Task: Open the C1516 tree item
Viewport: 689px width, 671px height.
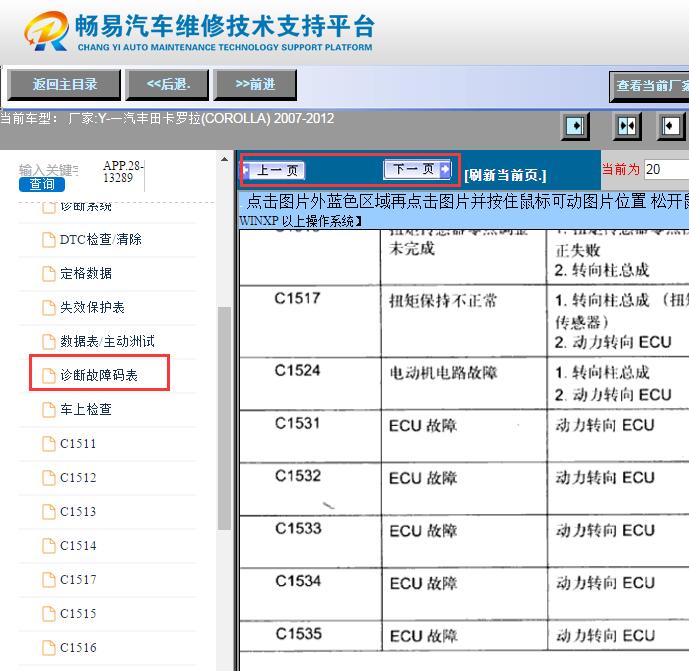Action: pyautogui.click(x=78, y=647)
